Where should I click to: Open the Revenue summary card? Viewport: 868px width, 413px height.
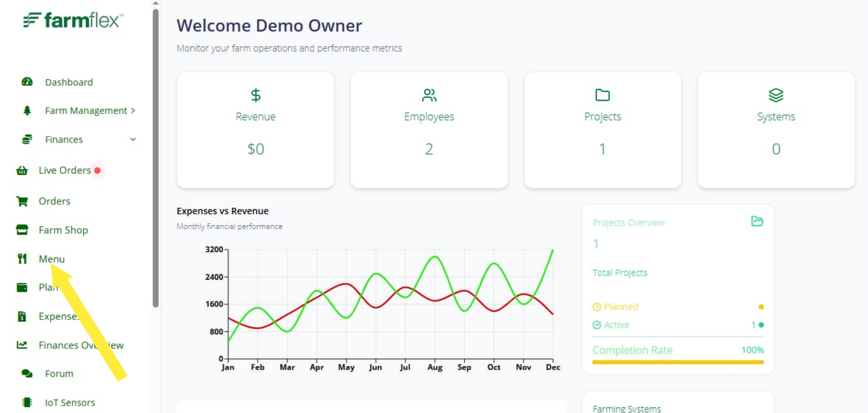(255, 130)
